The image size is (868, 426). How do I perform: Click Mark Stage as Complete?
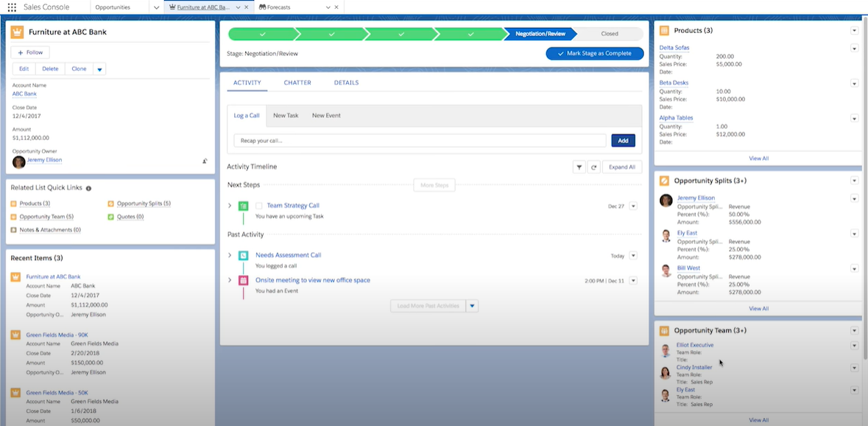pos(594,53)
